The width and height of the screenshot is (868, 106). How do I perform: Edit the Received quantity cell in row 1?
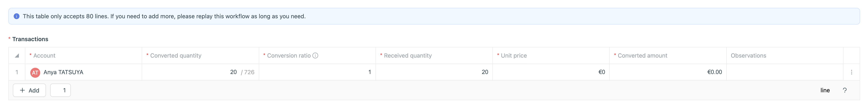coord(434,72)
